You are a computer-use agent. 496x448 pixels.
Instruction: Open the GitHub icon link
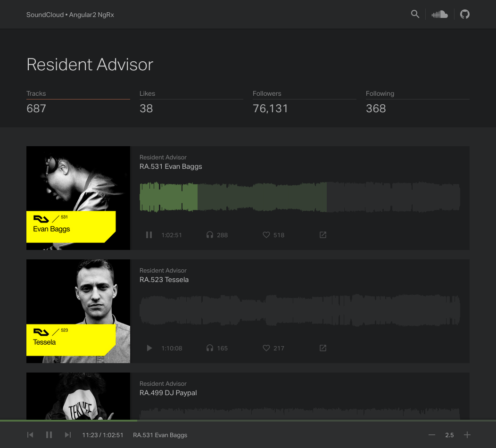(465, 14)
